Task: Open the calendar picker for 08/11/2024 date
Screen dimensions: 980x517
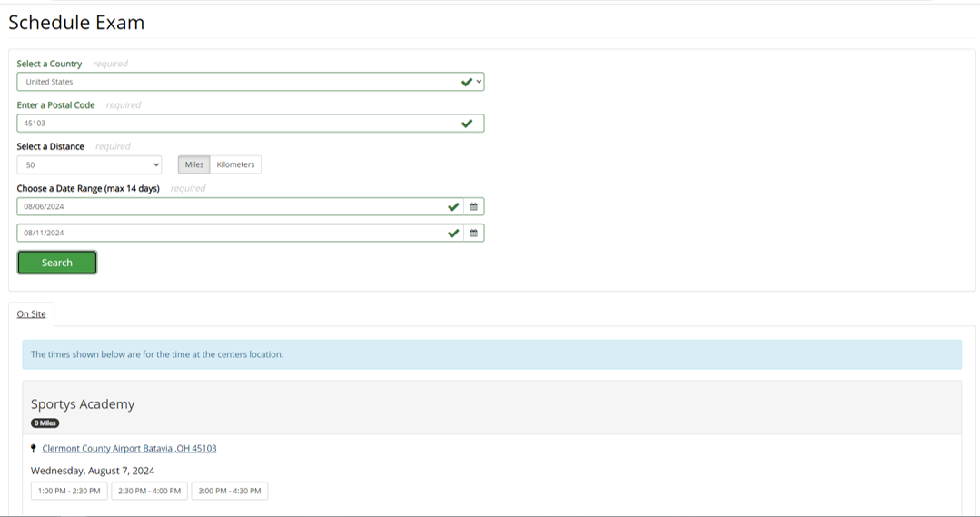Action: click(473, 234)
